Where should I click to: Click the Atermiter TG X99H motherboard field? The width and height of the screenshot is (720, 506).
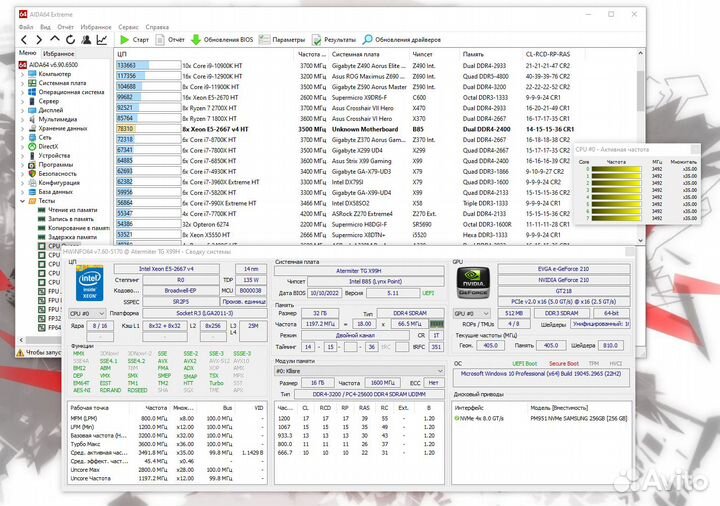click(359, 271)
